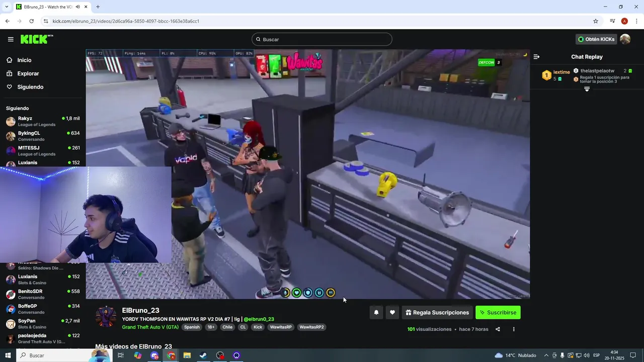This screenshot has height=362, width=644.
Task: Reload the page with refresh icon
Action: [x=31, y=21]
